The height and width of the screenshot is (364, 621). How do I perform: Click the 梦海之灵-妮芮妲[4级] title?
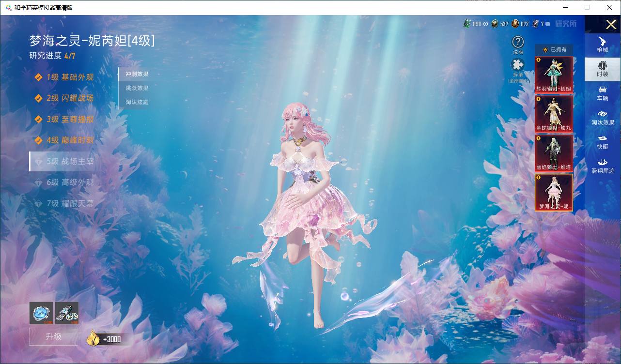coord(92,41)
